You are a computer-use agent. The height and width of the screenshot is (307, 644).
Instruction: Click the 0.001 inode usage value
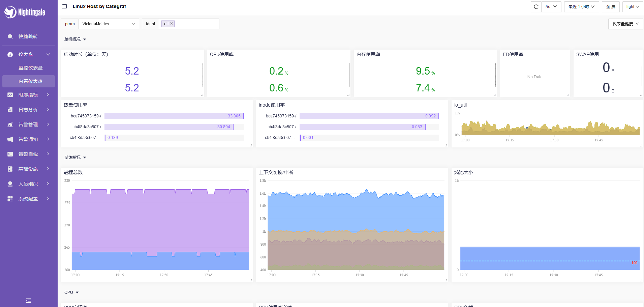pos(308,138)
